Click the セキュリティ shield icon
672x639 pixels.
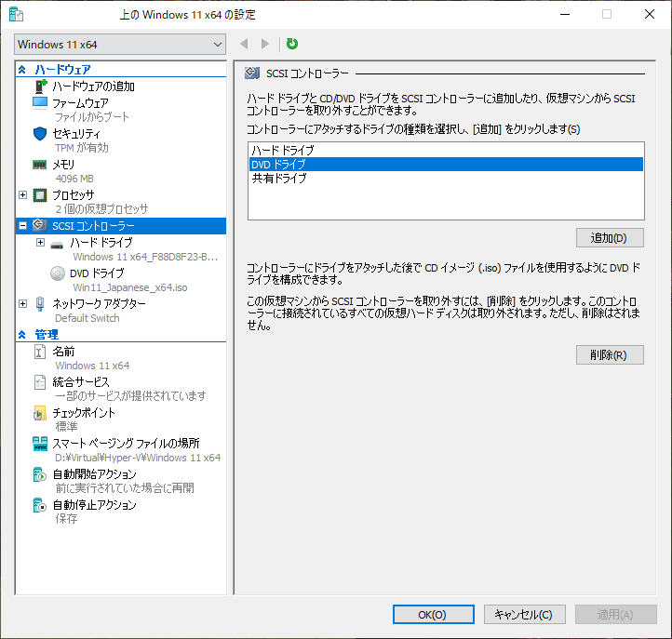coord(40,134)
